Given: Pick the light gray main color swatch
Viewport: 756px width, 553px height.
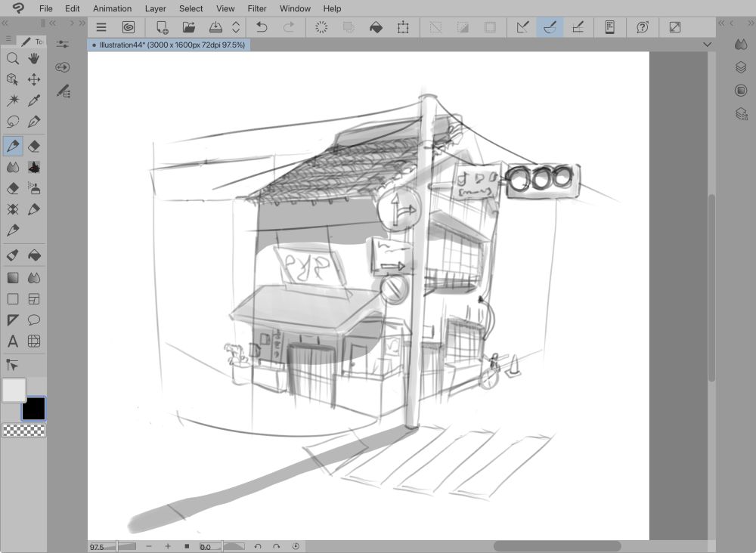Looking at the screenshot, I should 14,390.
